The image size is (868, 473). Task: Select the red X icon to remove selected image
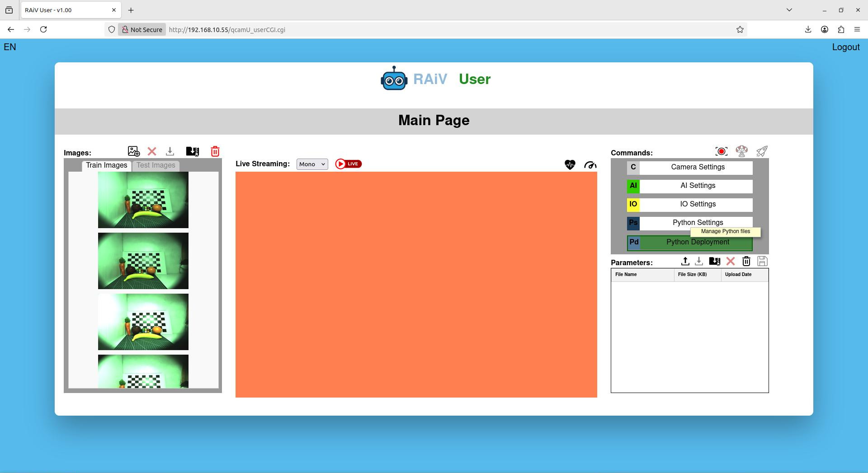pos(151,151)
